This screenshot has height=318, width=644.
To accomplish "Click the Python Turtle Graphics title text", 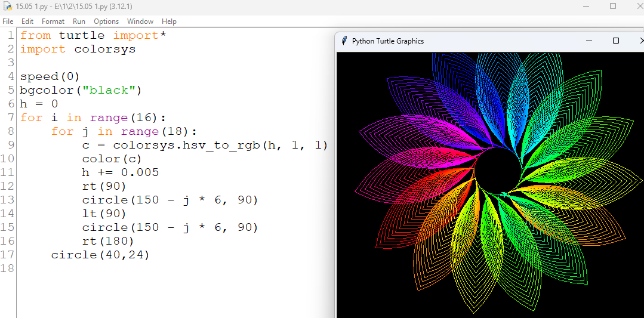I will pyautogui.click(x=388, y=41).
